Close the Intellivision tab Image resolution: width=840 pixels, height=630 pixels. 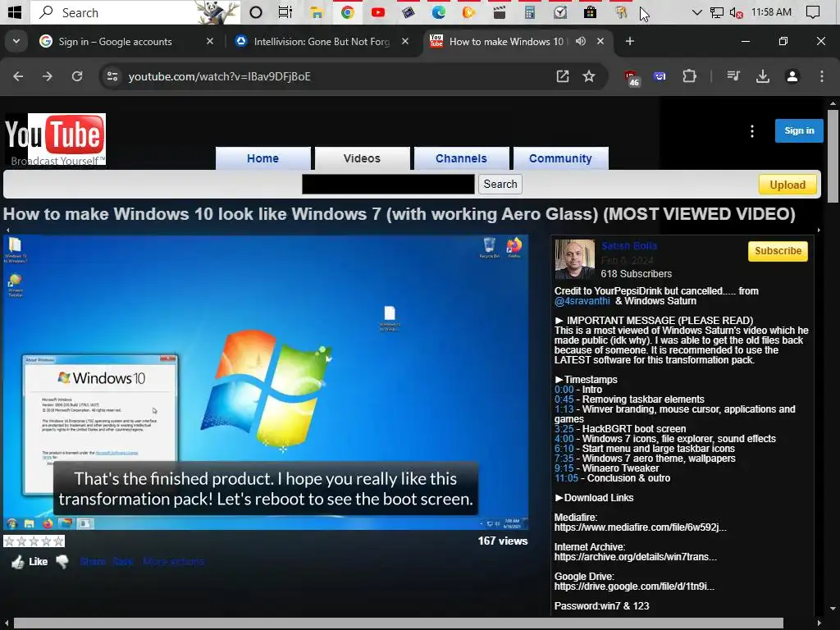pos(405,41)
